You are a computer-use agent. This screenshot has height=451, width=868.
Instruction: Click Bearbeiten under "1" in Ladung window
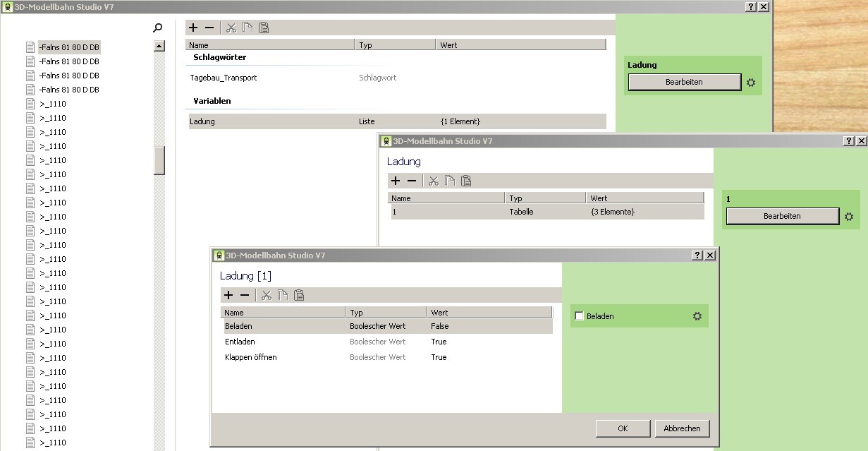[783, 216]
